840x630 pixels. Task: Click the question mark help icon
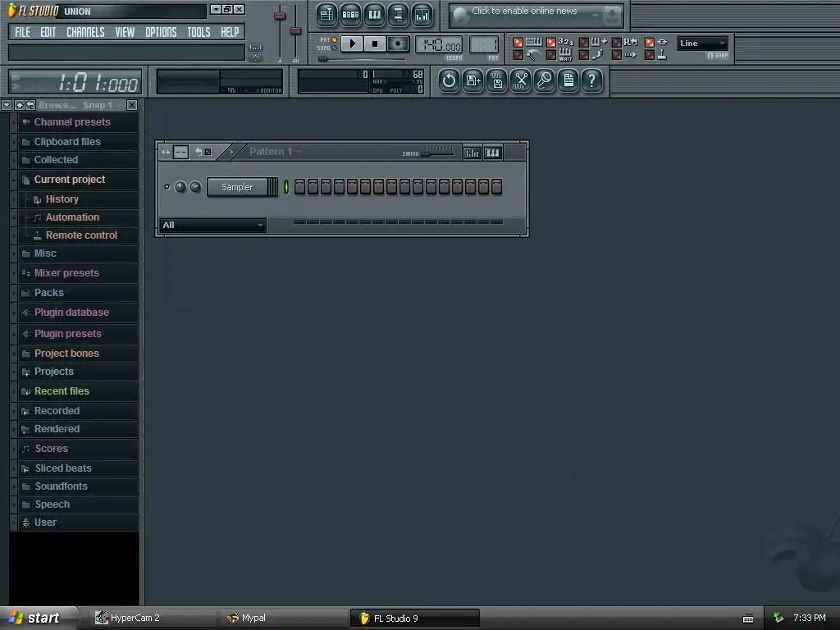[592, 81]
